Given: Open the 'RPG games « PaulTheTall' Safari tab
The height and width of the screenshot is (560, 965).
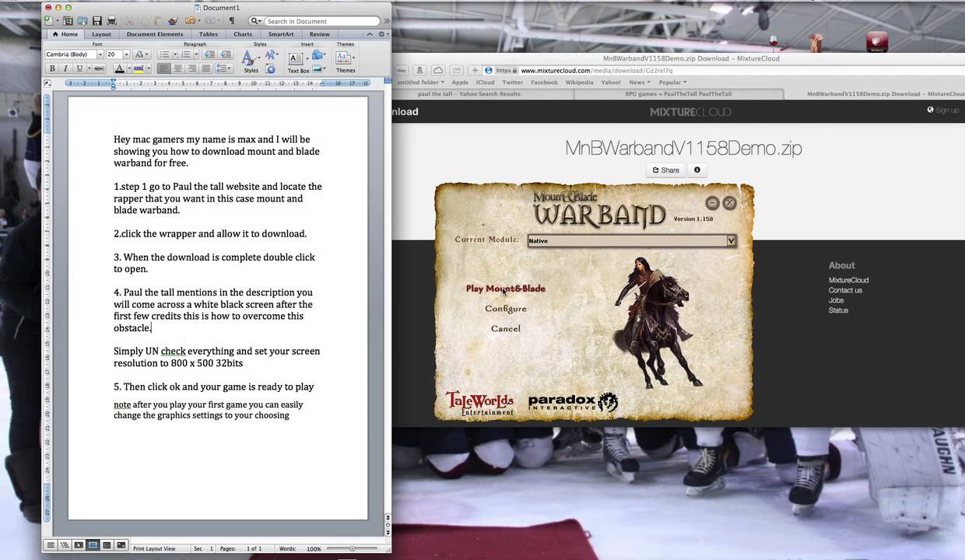Looking at the screenshot, I should [679, 94].
